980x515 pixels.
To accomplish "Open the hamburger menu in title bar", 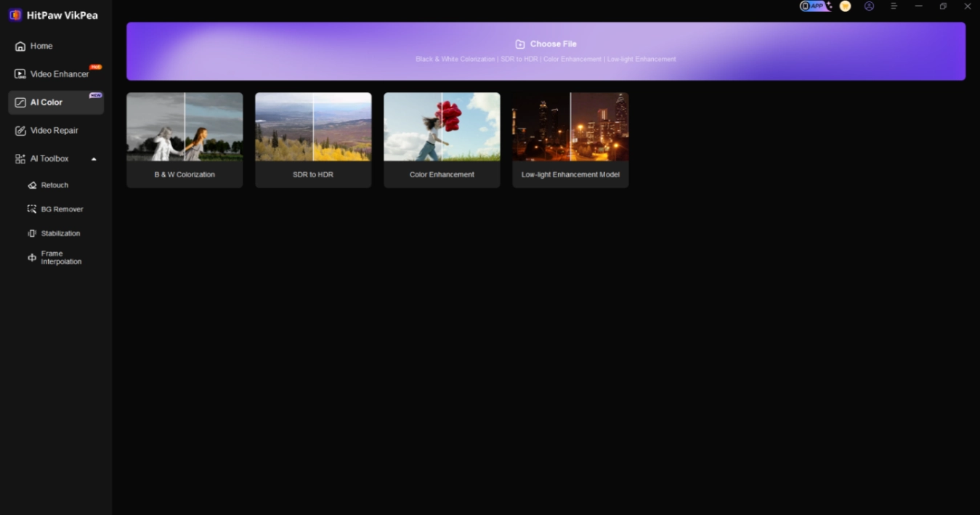I will [x=894, y=6].
